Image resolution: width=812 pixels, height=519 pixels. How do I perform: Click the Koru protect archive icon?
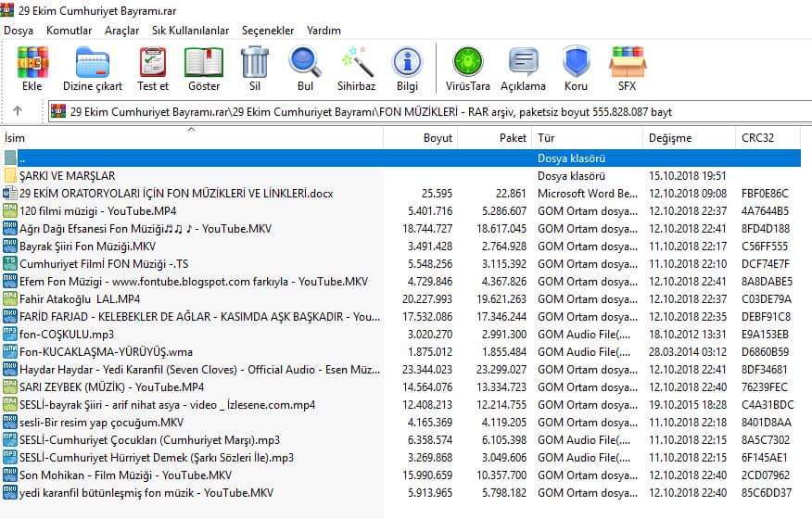(x=576, y=68)
